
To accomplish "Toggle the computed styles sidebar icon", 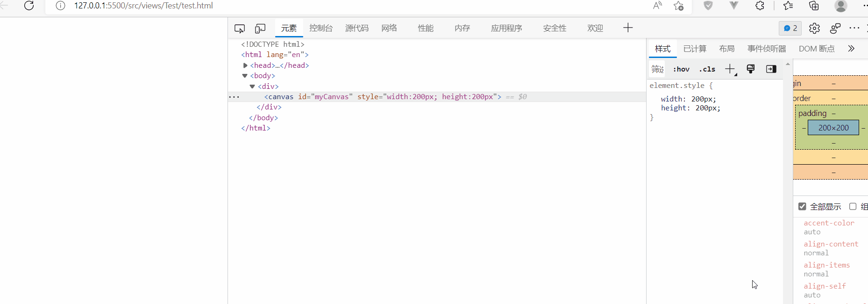I will pos(771,69).
